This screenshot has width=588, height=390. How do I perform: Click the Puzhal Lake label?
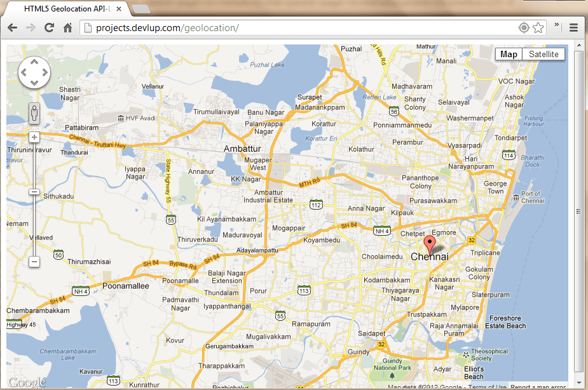click(267, 65)
